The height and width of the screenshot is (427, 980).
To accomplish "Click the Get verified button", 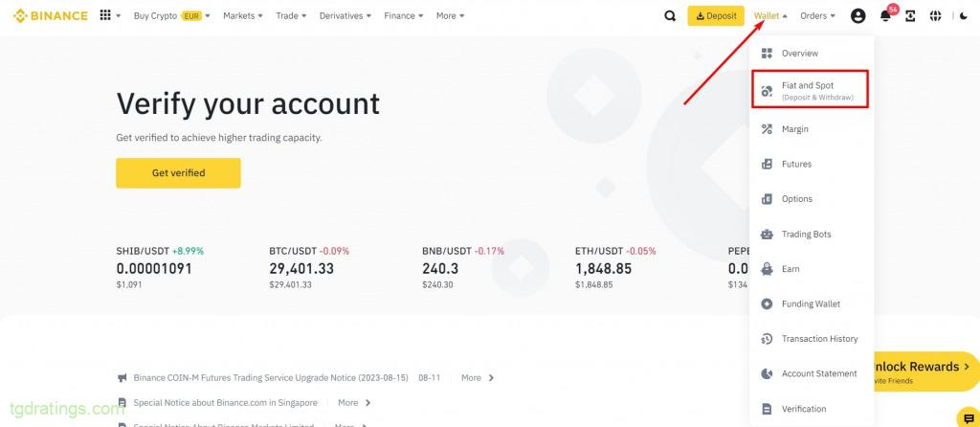I will [178, 173].
